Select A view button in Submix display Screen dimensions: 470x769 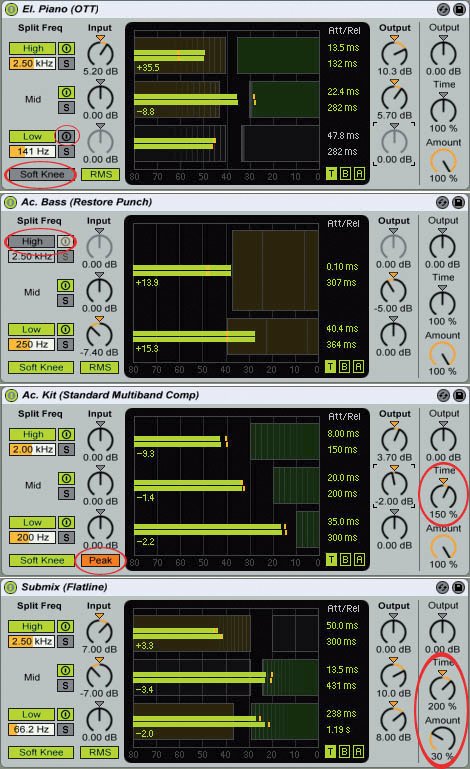pyautogui.click(x=358, y=751)
